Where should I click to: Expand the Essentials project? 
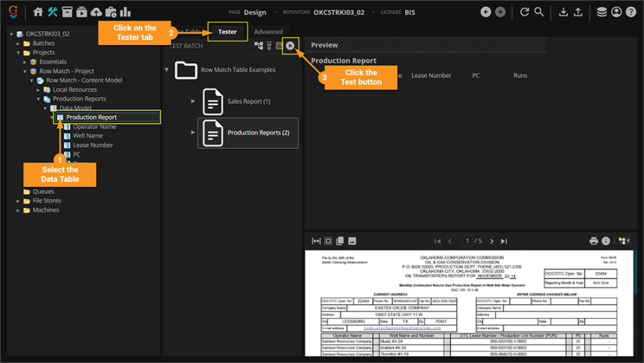tap(24, 62)
